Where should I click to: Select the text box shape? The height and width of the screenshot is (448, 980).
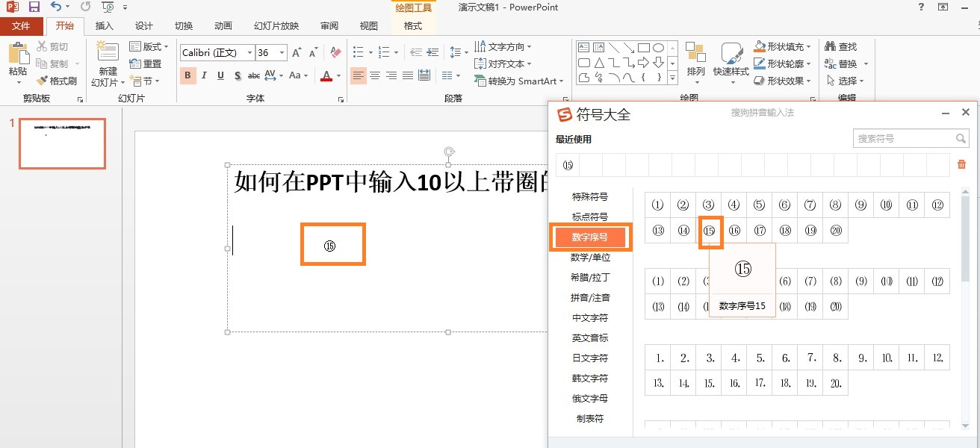point(583,48)
